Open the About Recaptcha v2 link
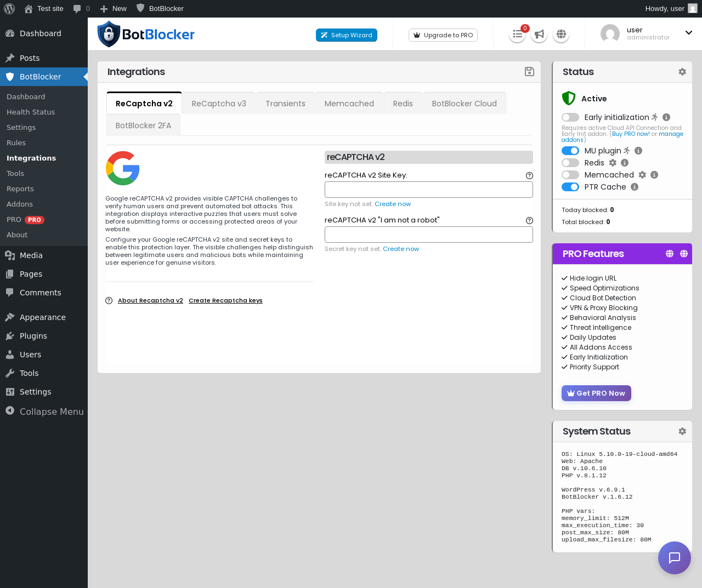This screenshot has height=588, width=702. (150, 300)
